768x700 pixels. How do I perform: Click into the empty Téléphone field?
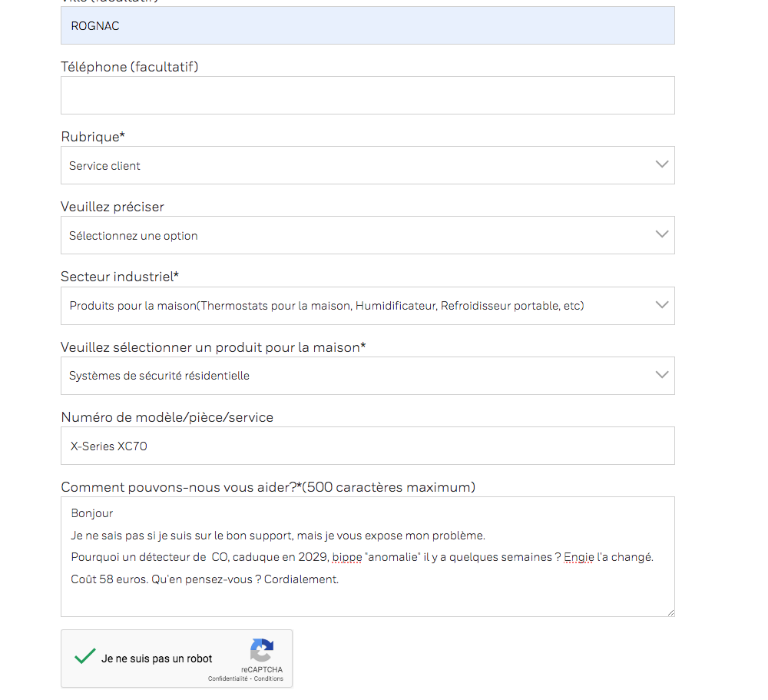(x=367, y=95)
